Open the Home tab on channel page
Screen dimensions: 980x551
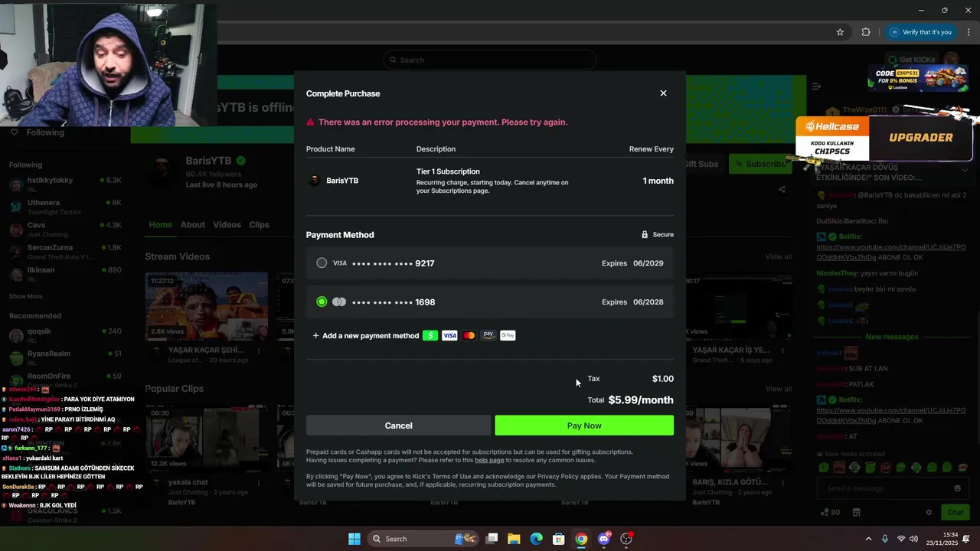coord(161,225)
